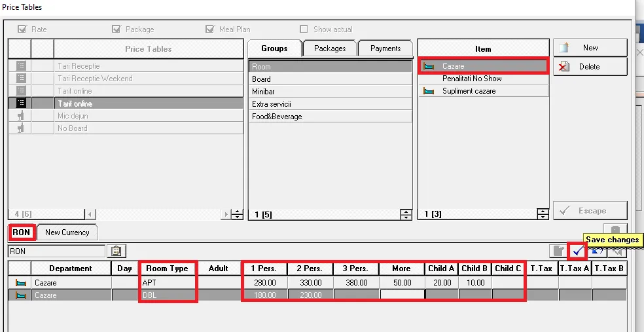Click the bed icon next to Cazare item
Image resolution: width=644 pixels, height=332 pixels.
429,66
